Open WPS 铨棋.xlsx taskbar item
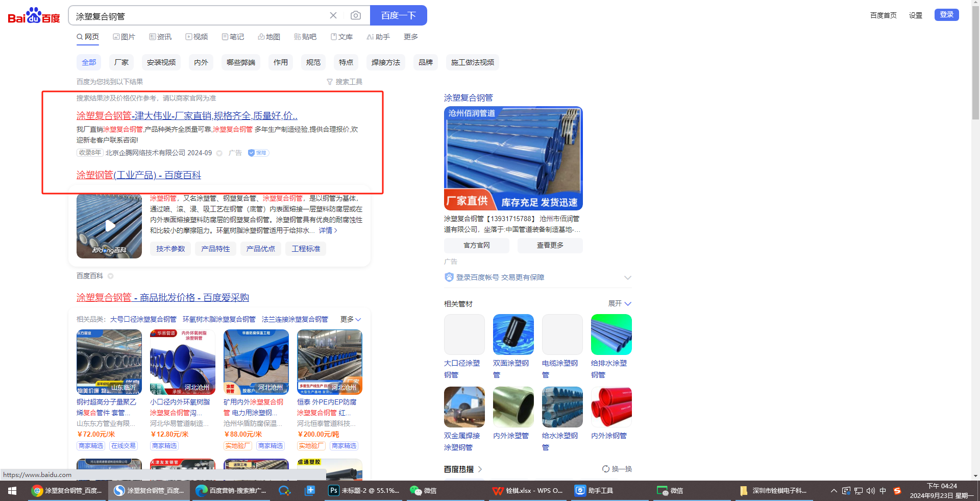980x501 pixels. pos(528,491)
